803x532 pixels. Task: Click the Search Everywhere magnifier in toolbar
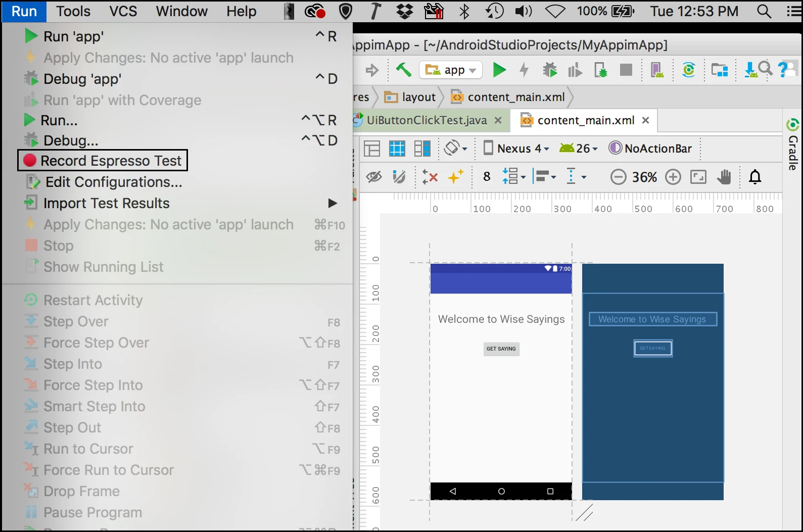(x=766, y=68)
